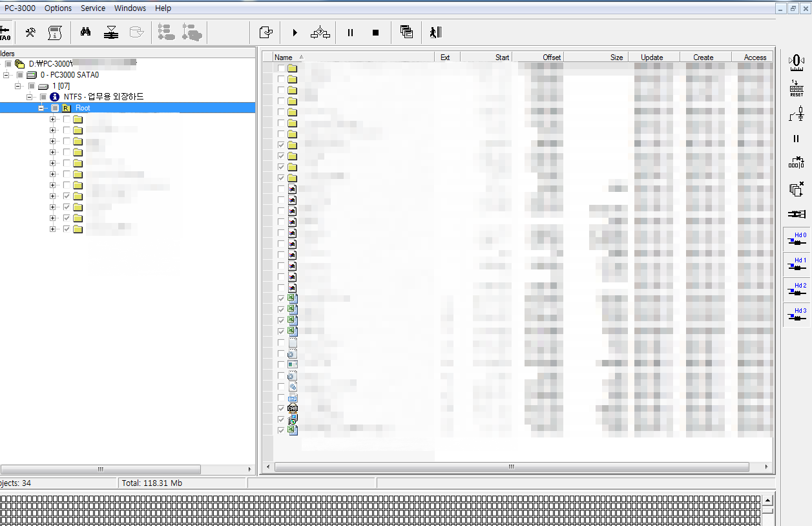Pause the task from the top toolbar
The height and width of the screenshot is (526, 812).
point(350,32)
